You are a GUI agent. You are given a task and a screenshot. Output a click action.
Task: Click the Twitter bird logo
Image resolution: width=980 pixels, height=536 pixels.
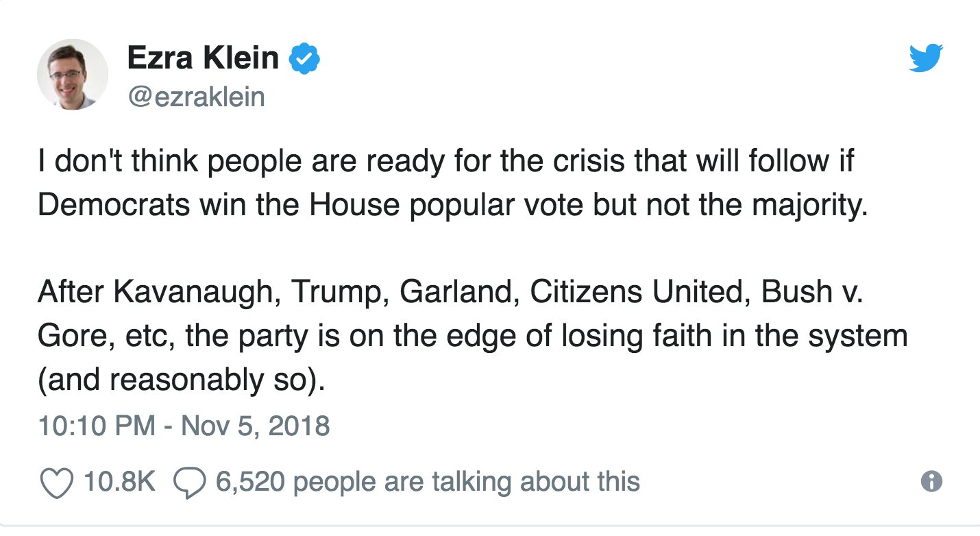926,58
